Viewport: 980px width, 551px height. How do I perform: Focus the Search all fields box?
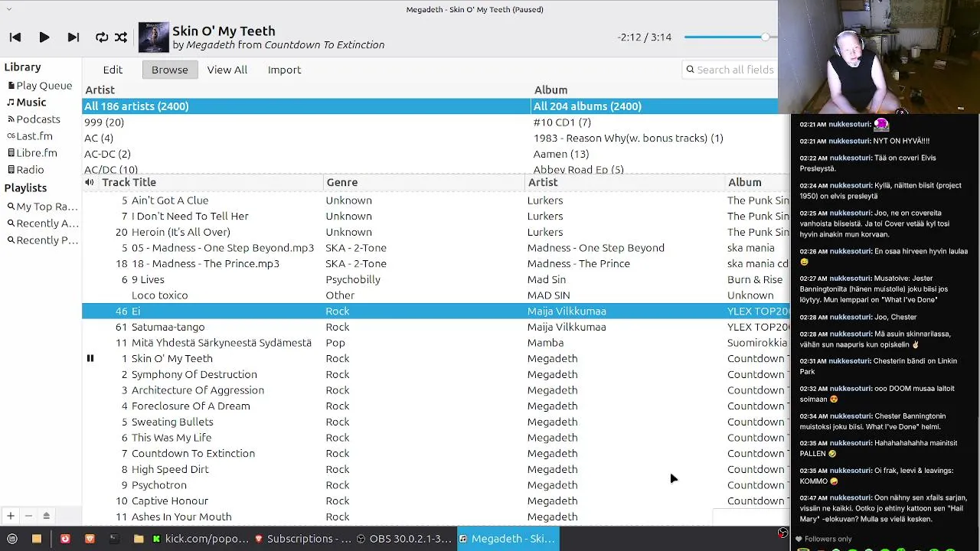[x=730, y=70]
